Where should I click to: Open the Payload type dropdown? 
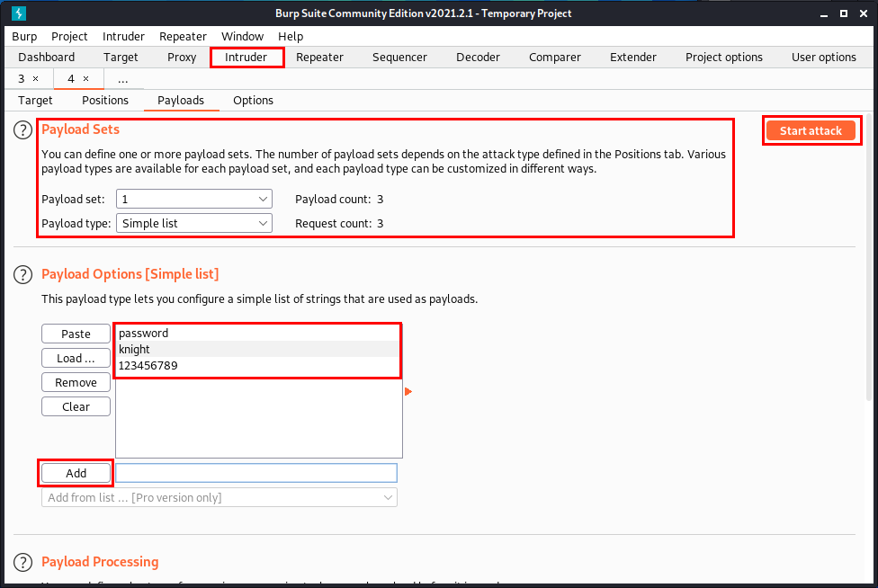194,223
